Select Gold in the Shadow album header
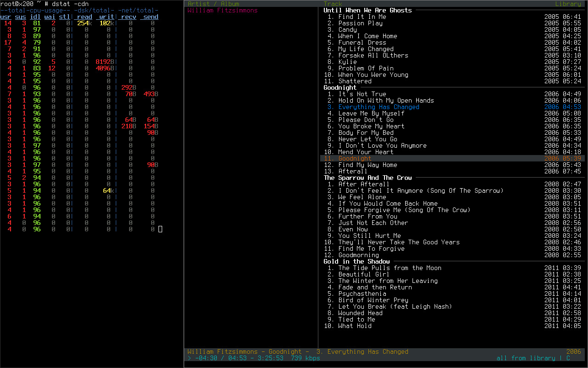Screen dimensions: 588x368 tap(356, 261)
